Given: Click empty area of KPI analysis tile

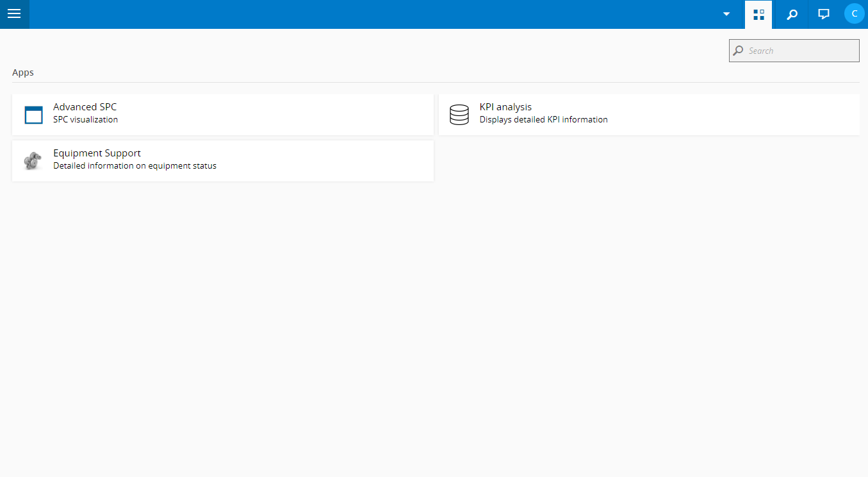Looking at the screenshot, I should [737, 115].
